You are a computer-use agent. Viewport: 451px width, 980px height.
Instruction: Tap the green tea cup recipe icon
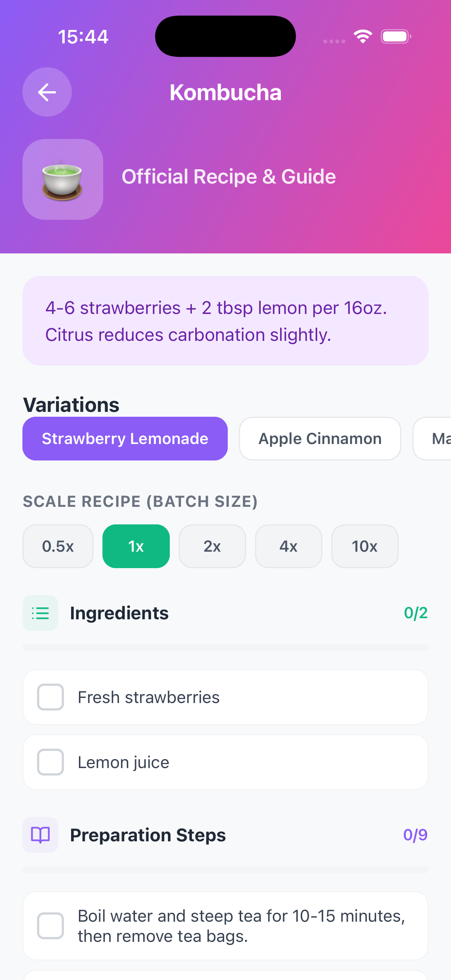click(62, 180)
